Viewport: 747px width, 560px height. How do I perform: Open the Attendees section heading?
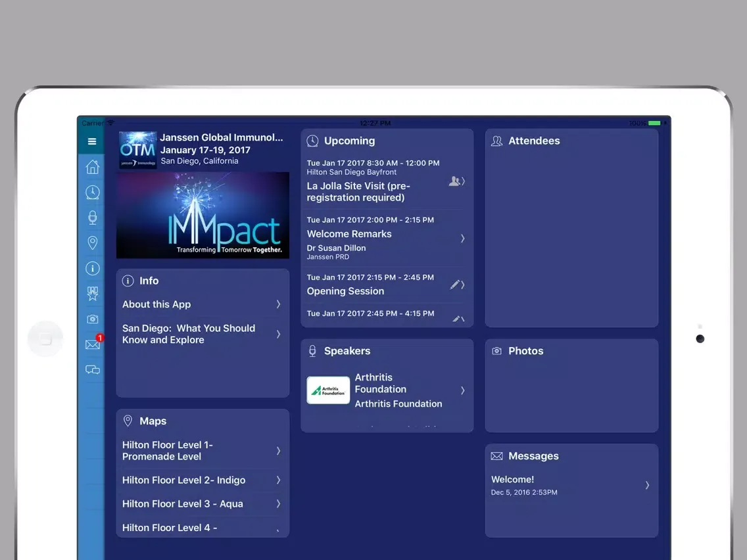click(534, 141)
